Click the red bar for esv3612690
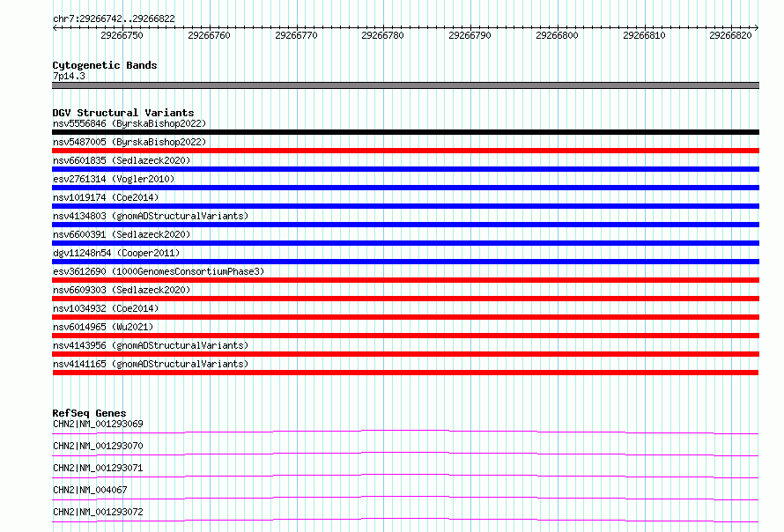The image size is (784, 532). coord(405,280)
